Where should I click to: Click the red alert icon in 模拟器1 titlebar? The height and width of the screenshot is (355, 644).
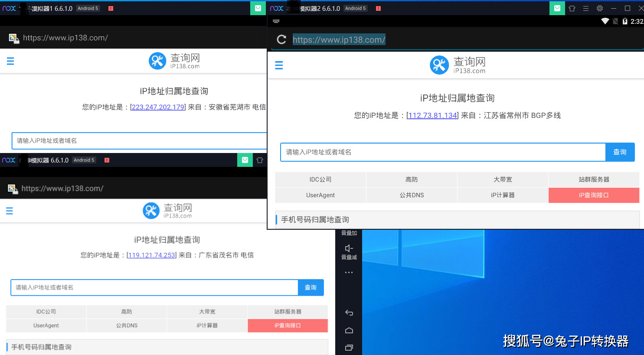(111, 8)
